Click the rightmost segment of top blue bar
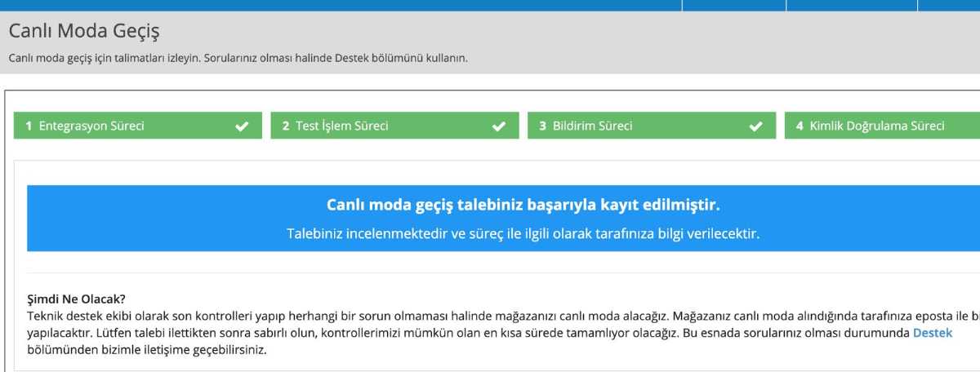This screenshot has height=372, width=980. coord(949,5)
